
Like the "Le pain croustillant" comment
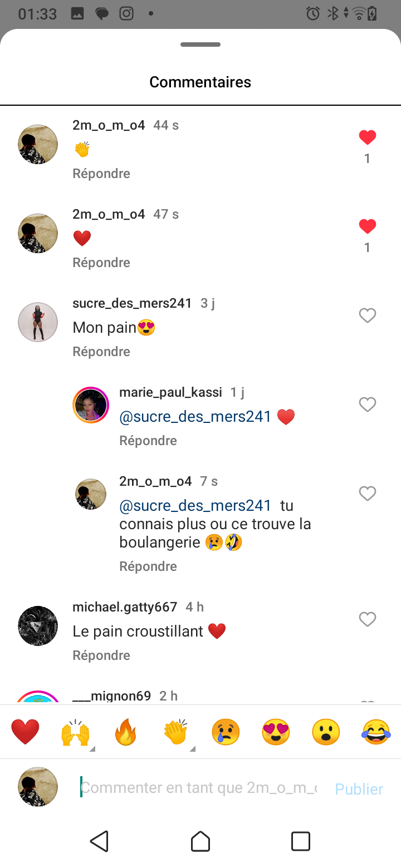(x=367, y=619)
